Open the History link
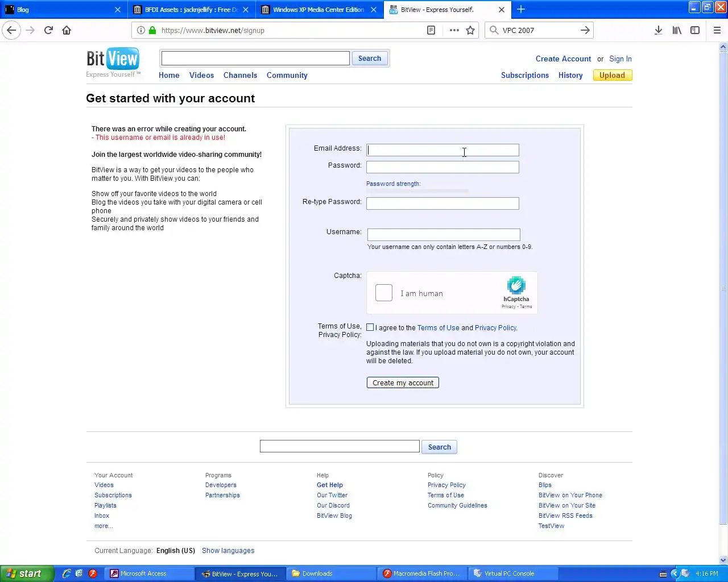The width and height of the screenshot is (728, 582). [570, 75]
